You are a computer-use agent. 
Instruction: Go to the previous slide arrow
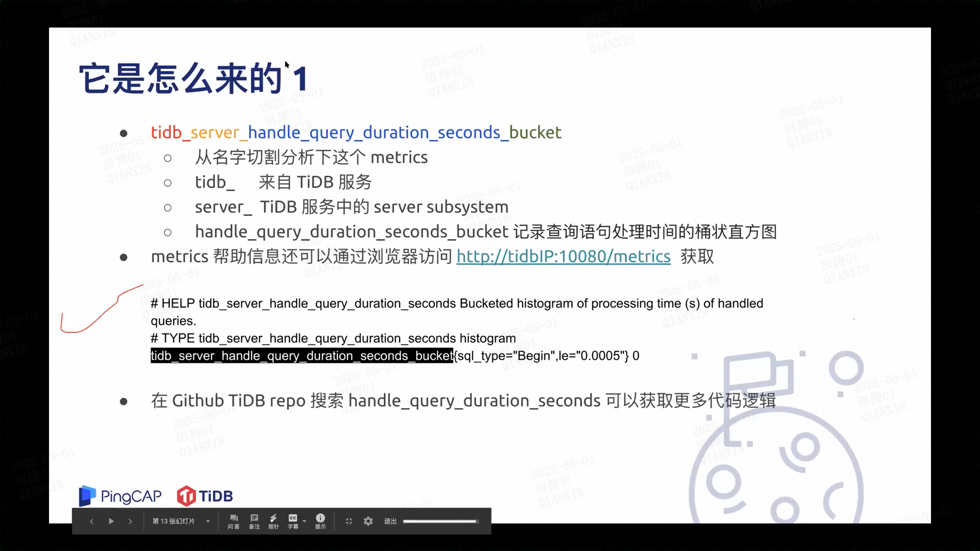[x=91, y=521]
